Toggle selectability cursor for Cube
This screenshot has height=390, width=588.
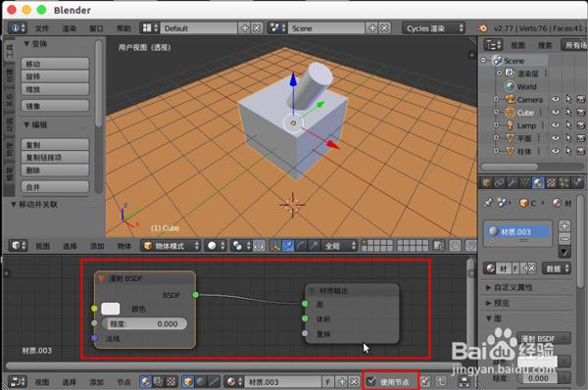point(568,112)
